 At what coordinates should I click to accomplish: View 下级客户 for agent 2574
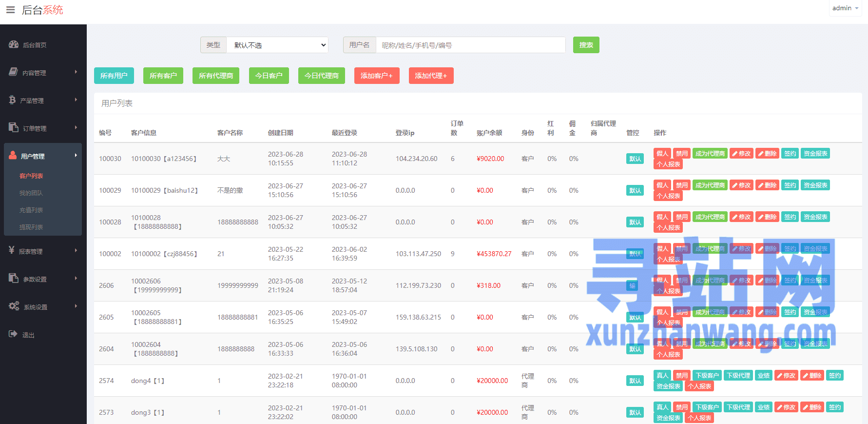click(x=707, y=376)
